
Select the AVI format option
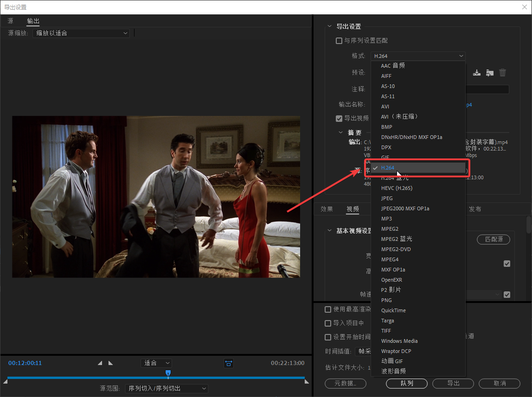(418, 107)
